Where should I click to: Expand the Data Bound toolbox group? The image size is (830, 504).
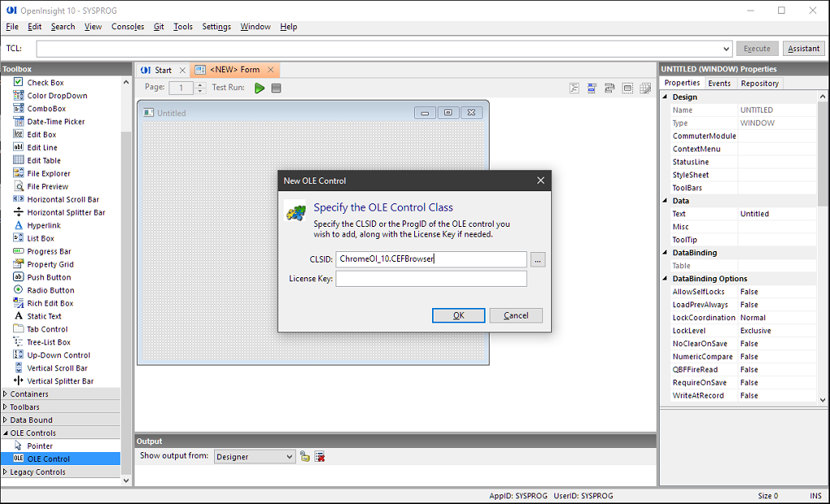click(6, 420)
